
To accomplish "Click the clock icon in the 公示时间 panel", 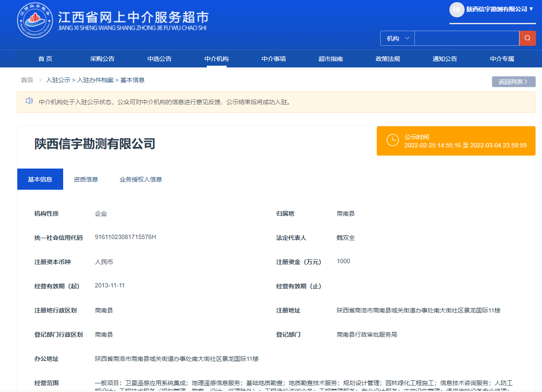I will 393,140.
